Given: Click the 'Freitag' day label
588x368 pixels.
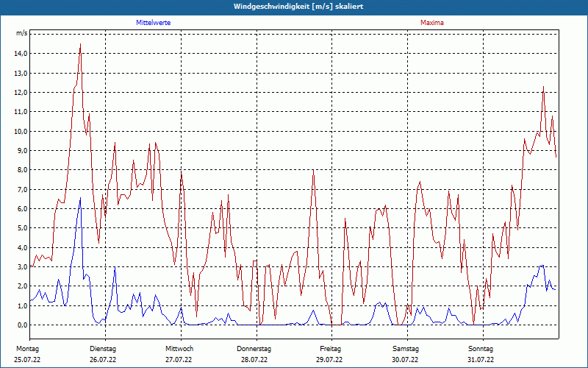Looking at the screenshot, I should tap(330, 349).
